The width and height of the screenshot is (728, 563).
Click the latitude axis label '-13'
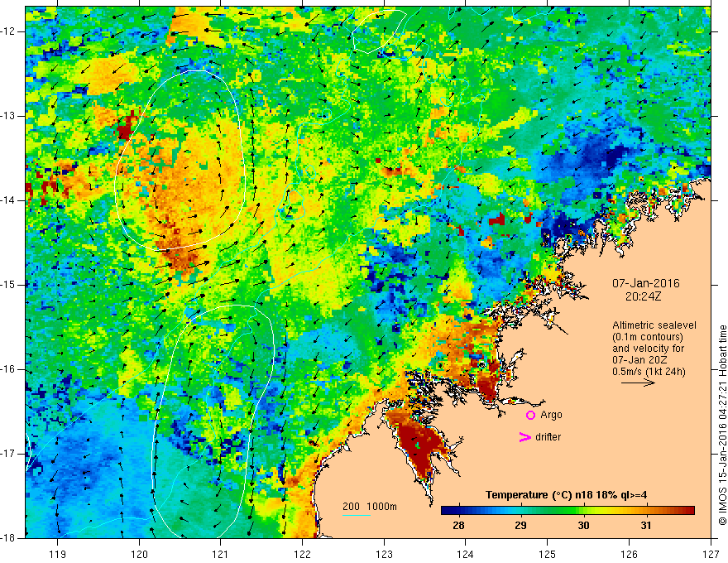point(8,116)
